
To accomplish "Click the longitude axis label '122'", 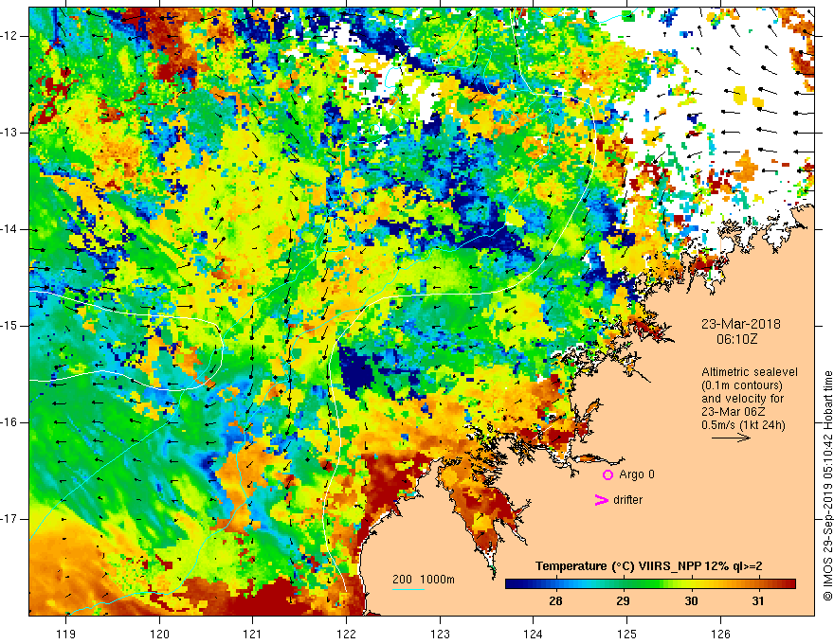I will [346, 634].
